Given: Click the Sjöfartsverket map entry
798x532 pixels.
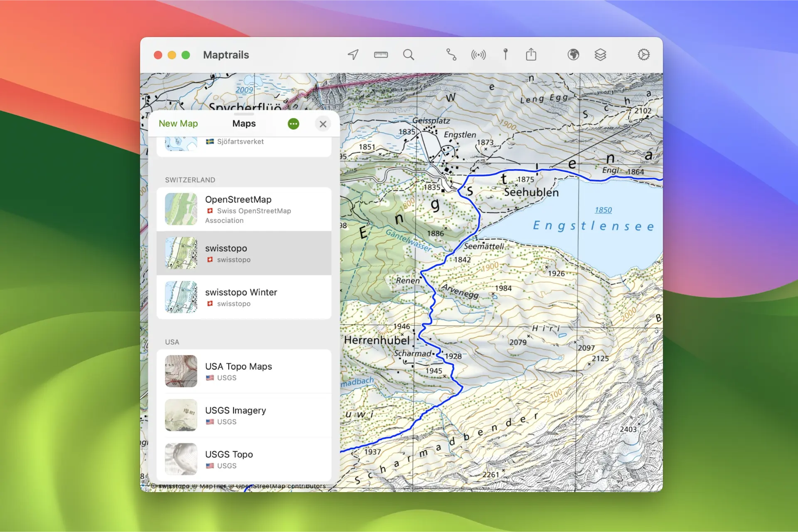Looking at the screenshot, I should (x=244, y=146).
